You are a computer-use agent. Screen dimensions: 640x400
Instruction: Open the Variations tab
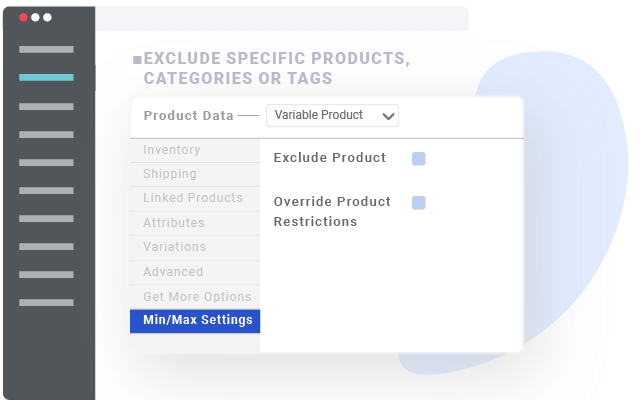coord(175,247)
